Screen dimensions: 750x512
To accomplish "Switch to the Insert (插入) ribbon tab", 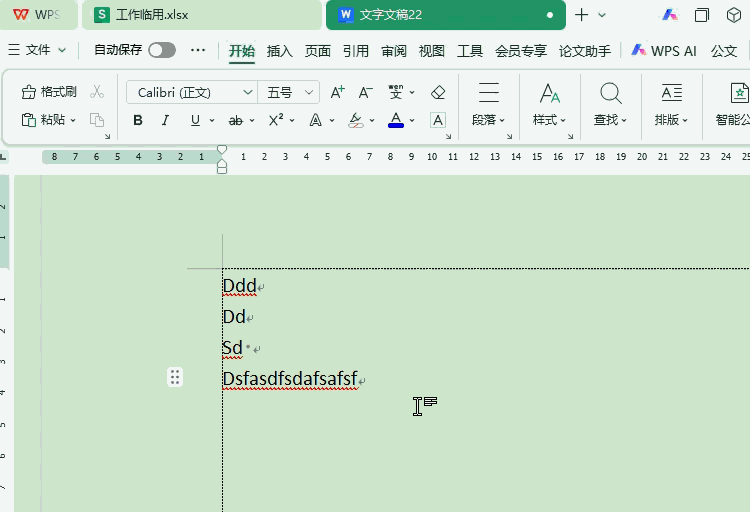I will click(x=279, y=51).
